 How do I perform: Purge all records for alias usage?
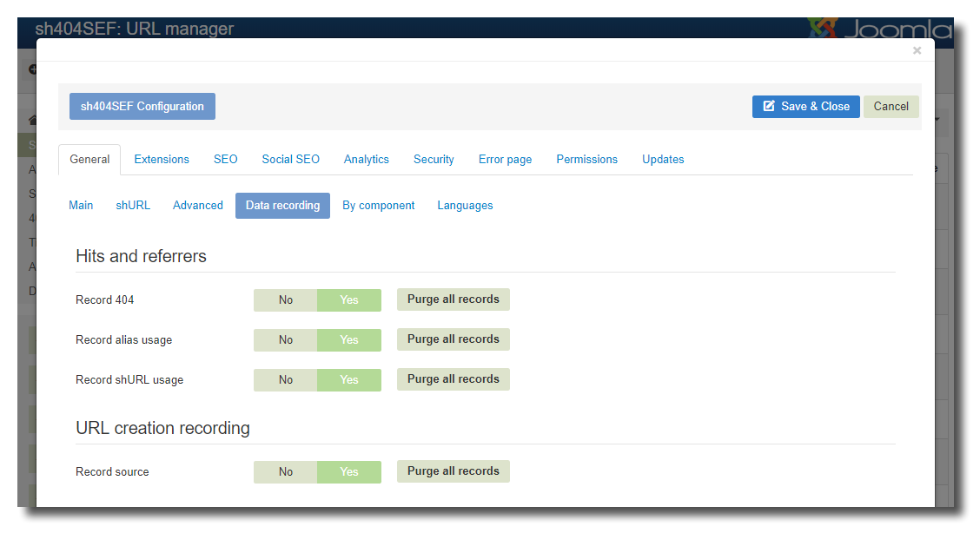point(454,339)
